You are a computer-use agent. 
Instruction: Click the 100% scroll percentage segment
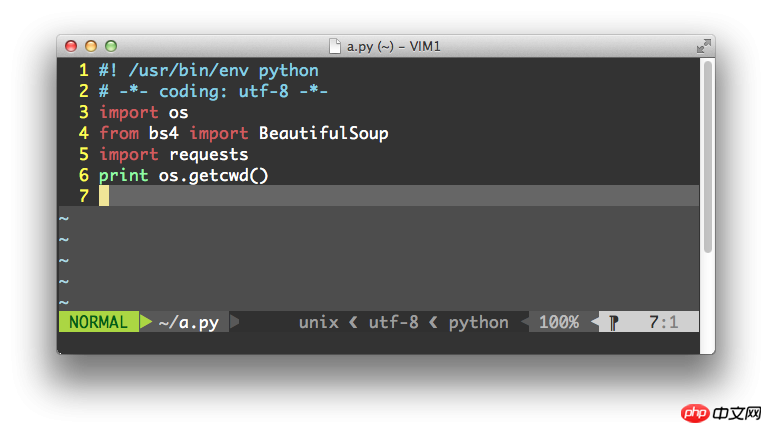pyautogui.click(x=559, y=322)
